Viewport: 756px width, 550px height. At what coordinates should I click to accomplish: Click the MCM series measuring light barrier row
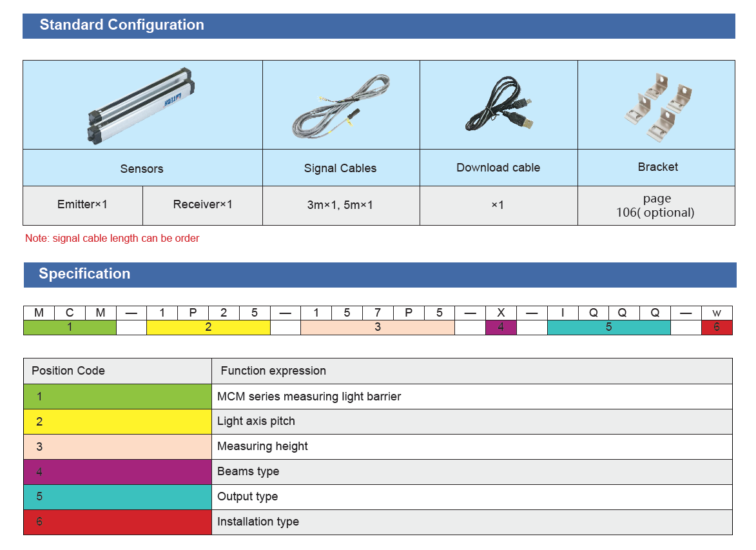309,397
